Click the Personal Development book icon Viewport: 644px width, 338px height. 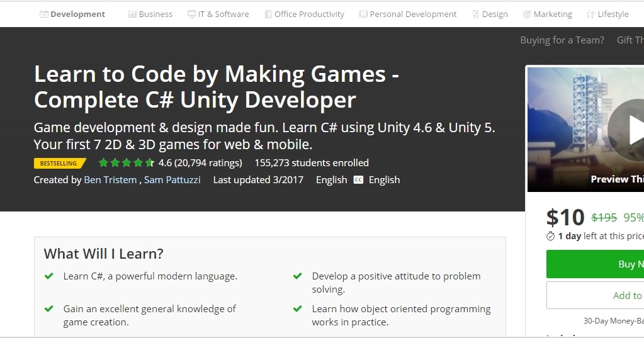(363, 14)
